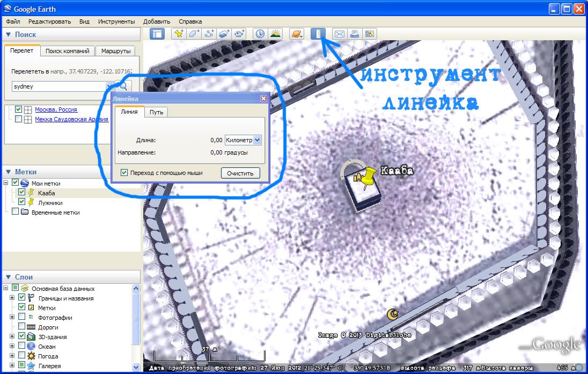
Task: Open the Инструменты menu
Action: coord(116,21)
